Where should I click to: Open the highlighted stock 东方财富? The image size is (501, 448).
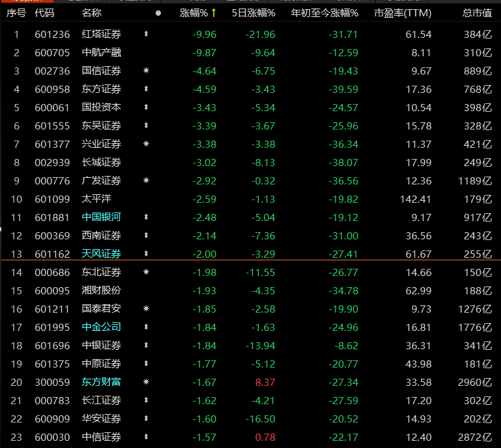[101, 382]
